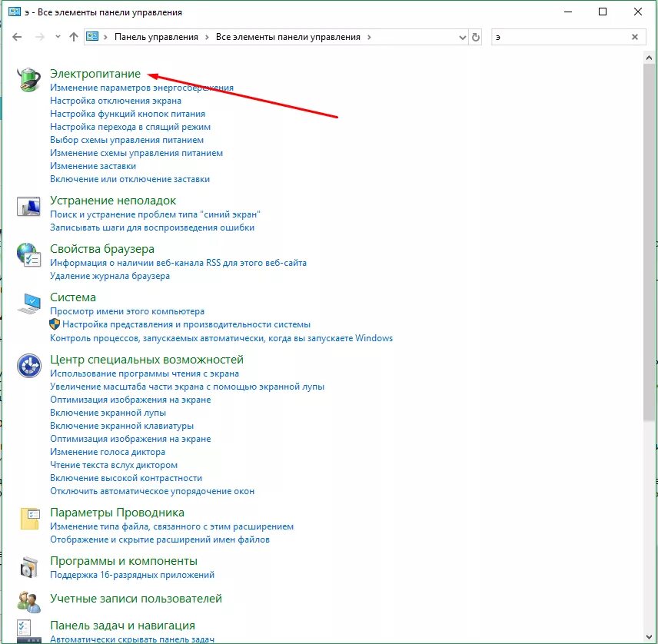
Task: Open Настройка отключения экрана
Action: click(115, 101)
